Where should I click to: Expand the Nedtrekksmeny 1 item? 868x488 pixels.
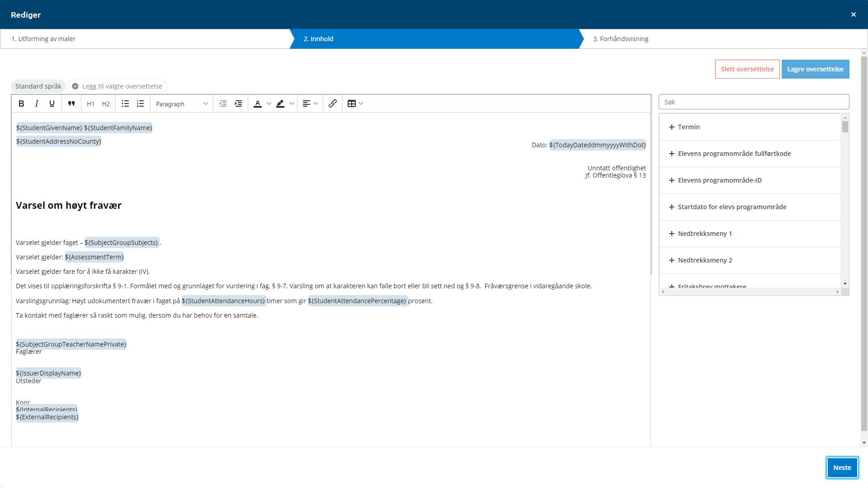705,234
